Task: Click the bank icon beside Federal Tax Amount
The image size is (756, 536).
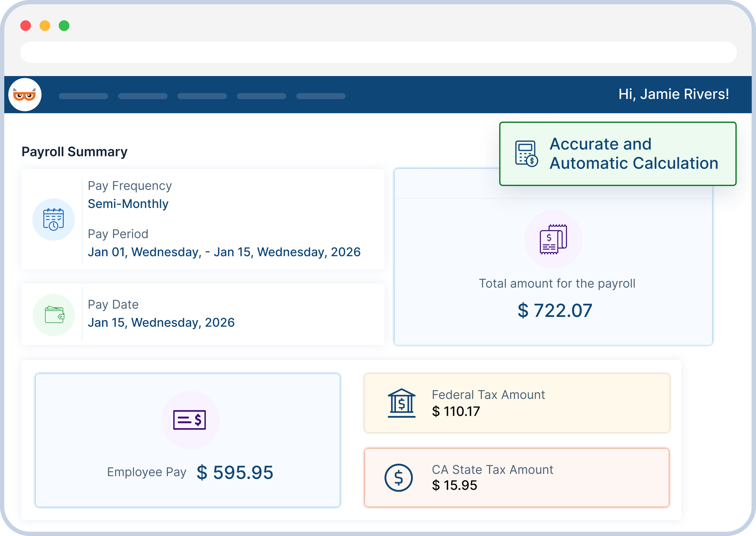Action: (401, 403)
